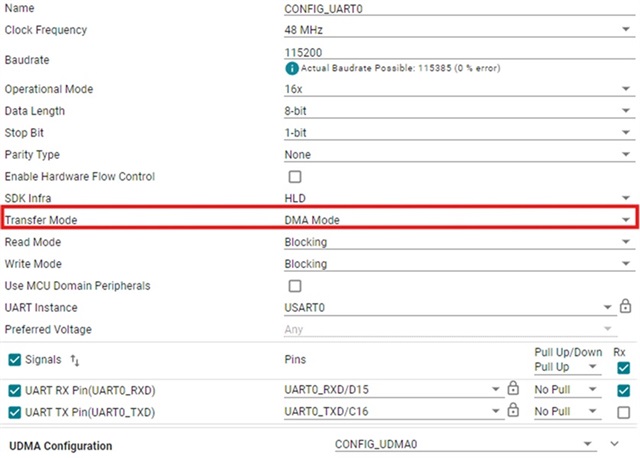
Task: Open No Pull dropdown for UART RX pin
Action: pos(568,390)
